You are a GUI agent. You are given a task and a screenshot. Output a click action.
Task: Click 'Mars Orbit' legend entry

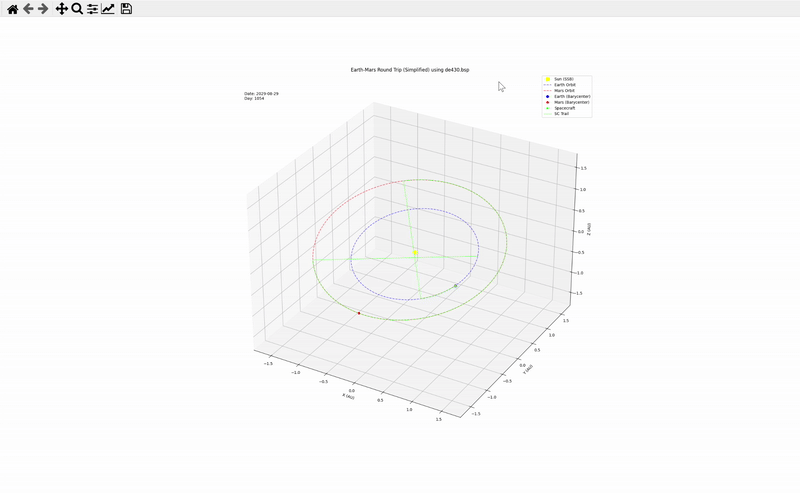pos(564,91)
